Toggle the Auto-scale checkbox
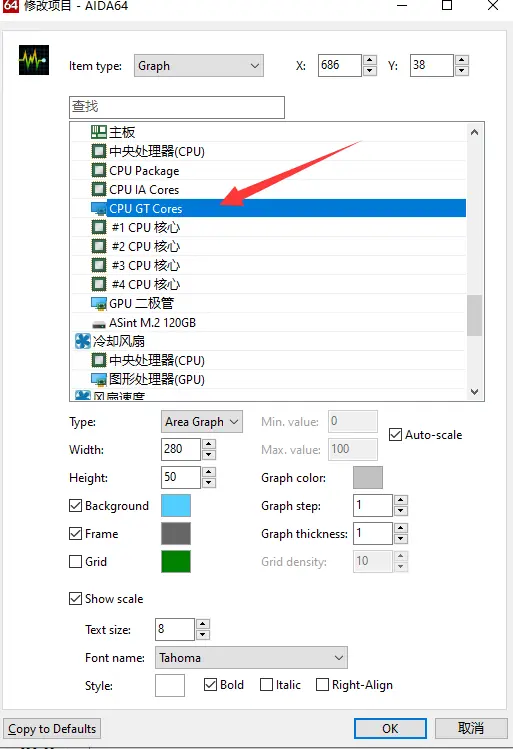 [x=395, y=435]
